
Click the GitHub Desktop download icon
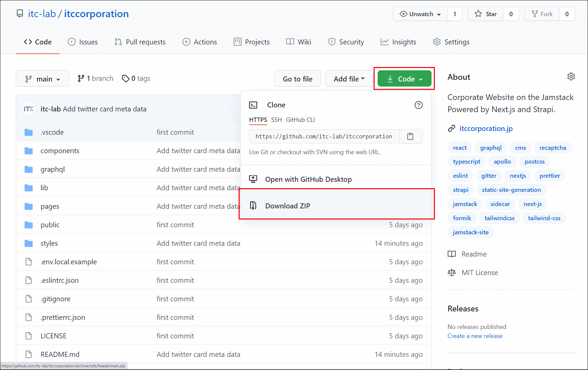[x=253, y=179]
